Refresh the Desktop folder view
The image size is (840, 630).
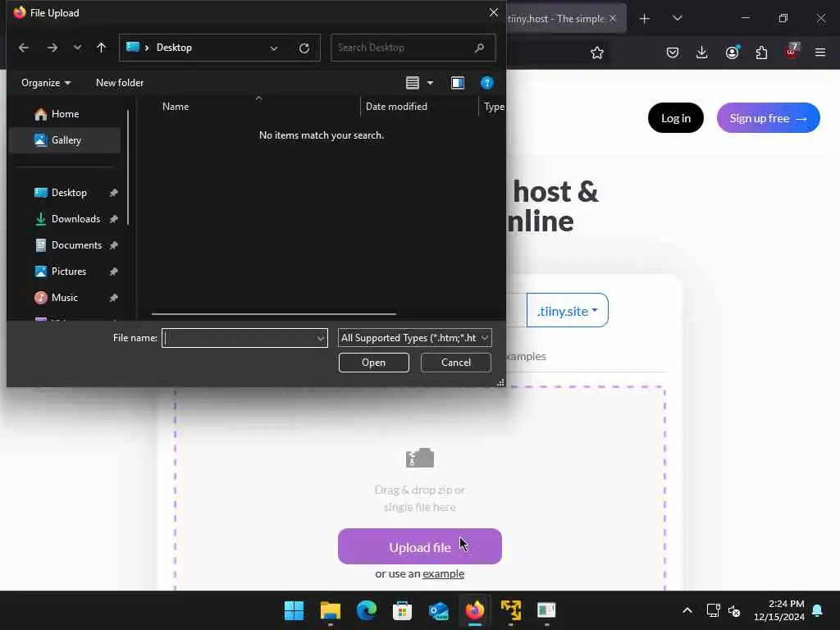pyautogui.click(x=304, y=48)
